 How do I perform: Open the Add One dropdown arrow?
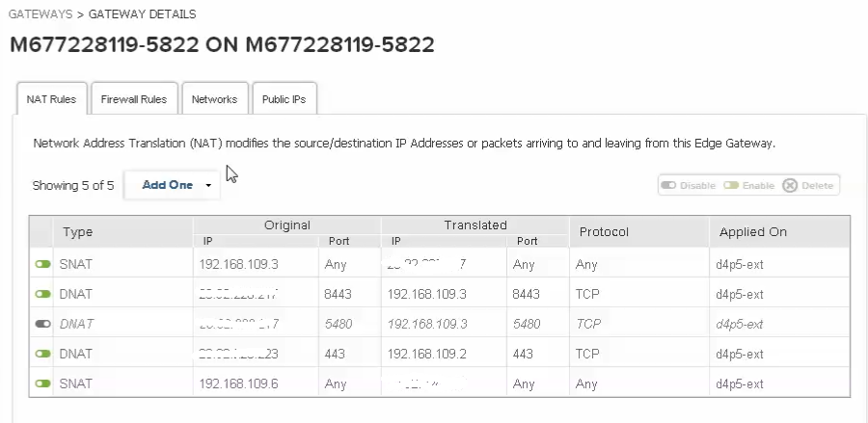[x=208, y=185]
